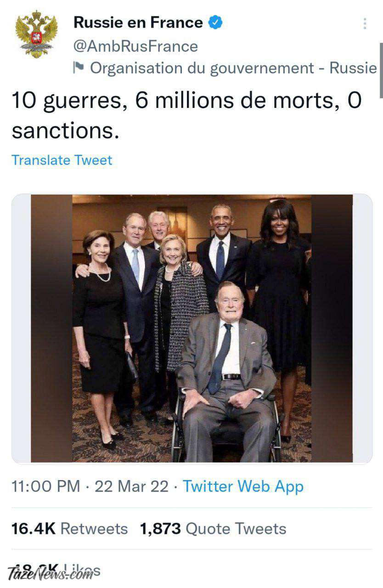Open the Twitter Web App source link
The width and height of the screenshot is (383, 588).
click(243, 486)
